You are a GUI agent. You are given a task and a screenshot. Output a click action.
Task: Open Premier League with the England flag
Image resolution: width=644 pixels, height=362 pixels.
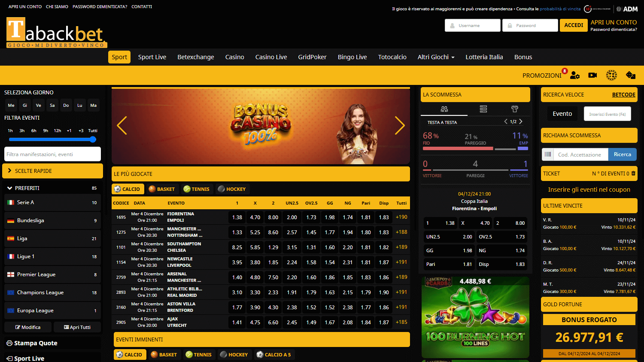pyautogui.click(x=52, y=275)
